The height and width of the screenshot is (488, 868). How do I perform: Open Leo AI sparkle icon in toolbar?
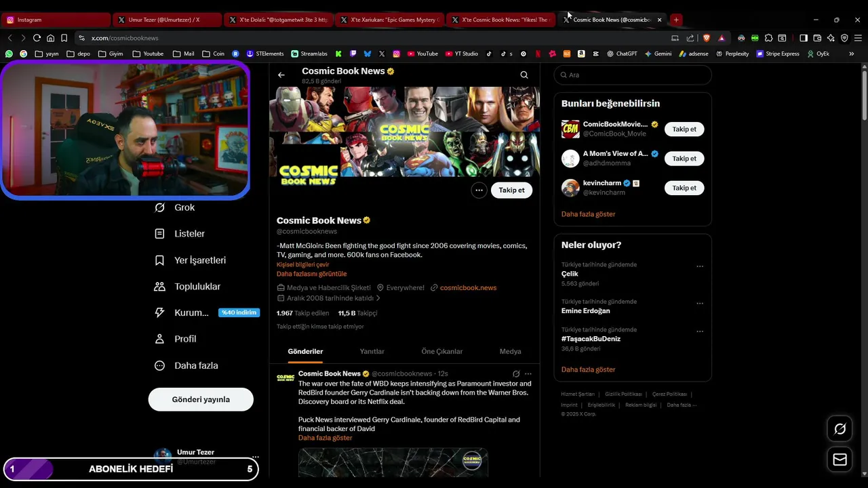(x=831, y=38)
